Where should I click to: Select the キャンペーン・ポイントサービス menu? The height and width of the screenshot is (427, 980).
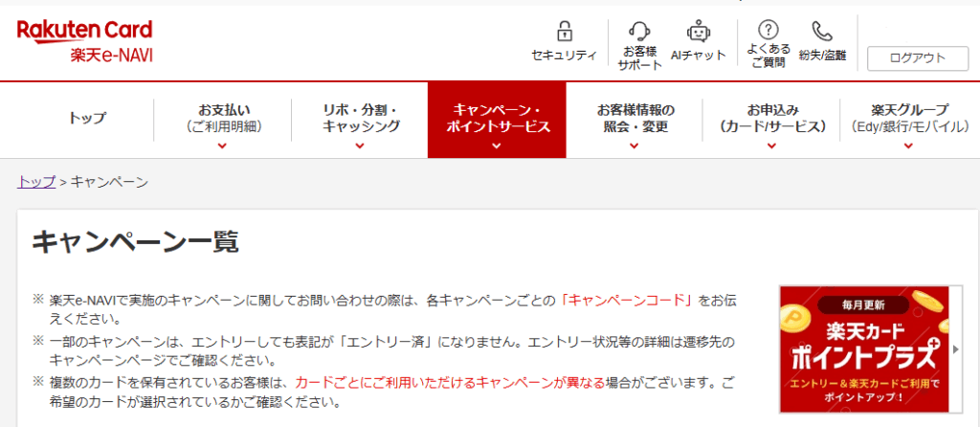[497, 119]
